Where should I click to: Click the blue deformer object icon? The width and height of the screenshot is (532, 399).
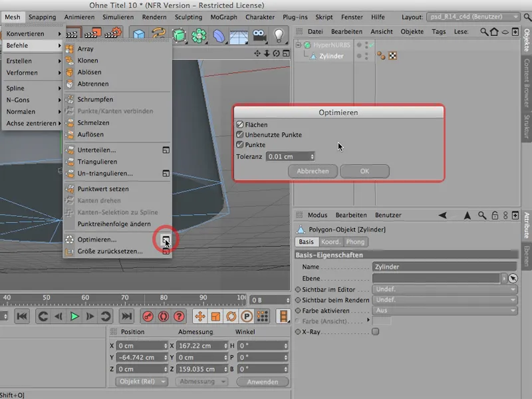(x=219, y=35)
